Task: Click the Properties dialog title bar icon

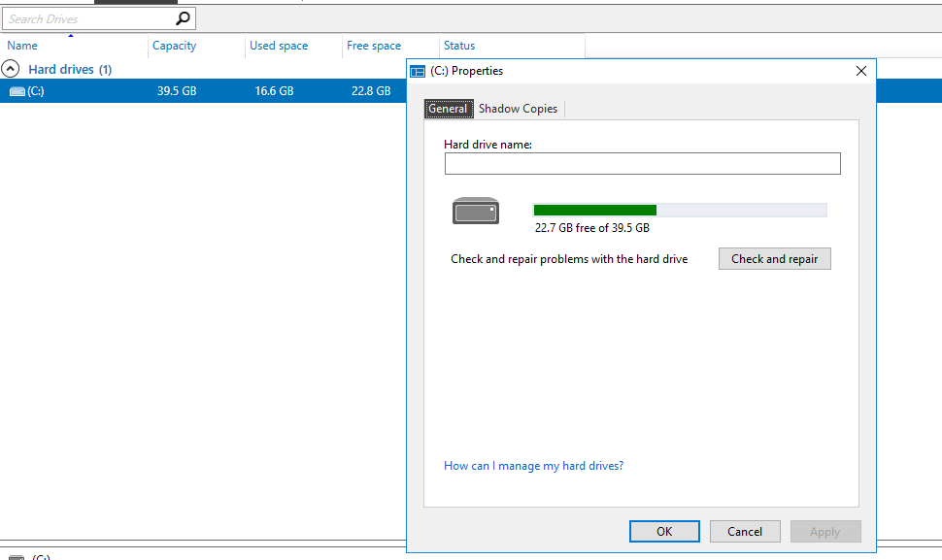Action: (x=418, y=72)
